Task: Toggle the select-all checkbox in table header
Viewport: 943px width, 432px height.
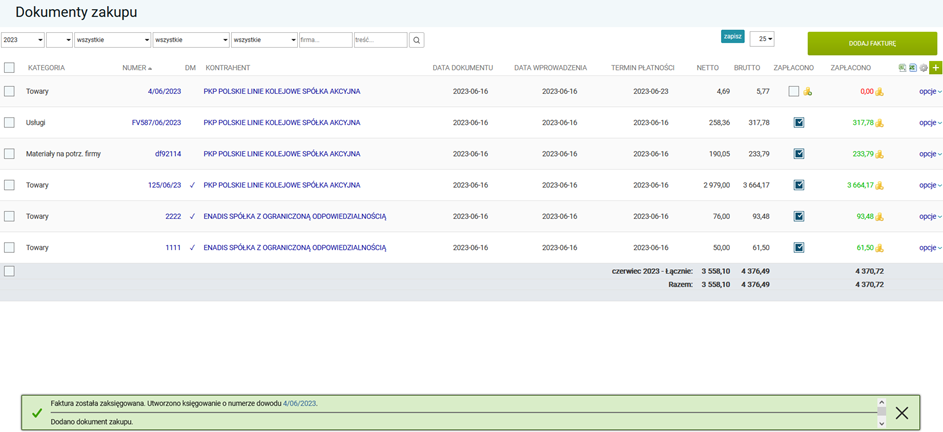Action: click(9, 68)
